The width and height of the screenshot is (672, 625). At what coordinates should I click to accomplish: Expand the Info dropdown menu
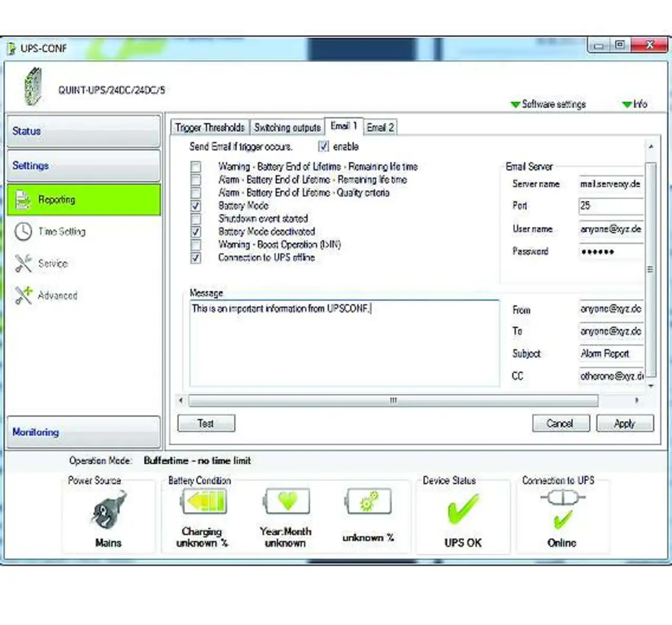pyautogui.click(x=635, y=105)
